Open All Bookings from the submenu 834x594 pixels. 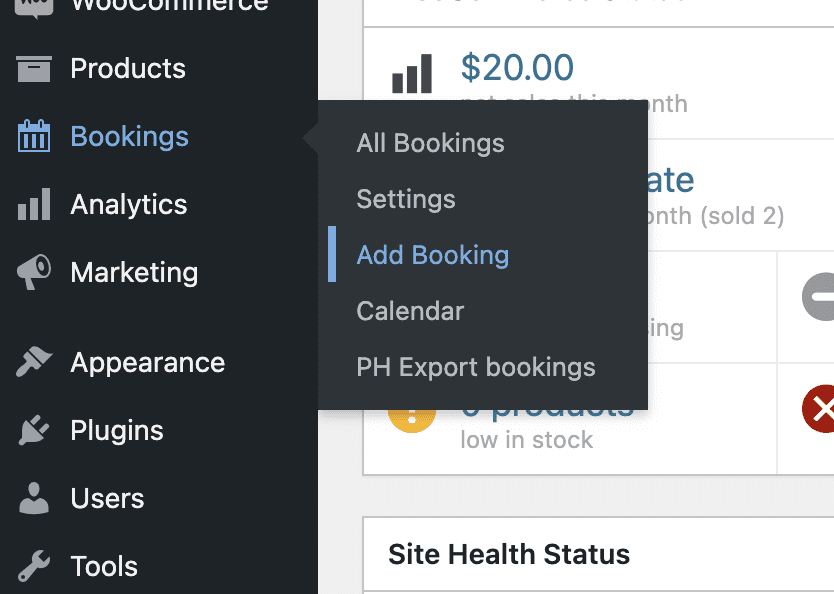pos(430,143)
